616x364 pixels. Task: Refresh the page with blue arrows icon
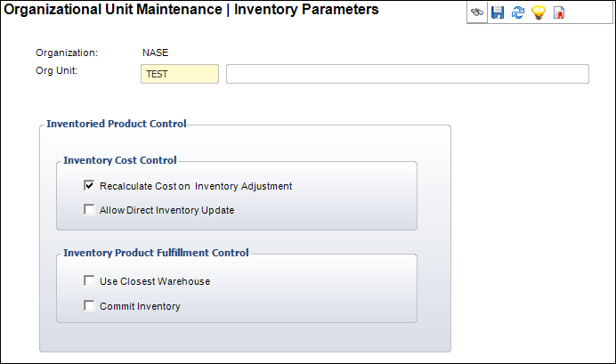pos(518,12)
